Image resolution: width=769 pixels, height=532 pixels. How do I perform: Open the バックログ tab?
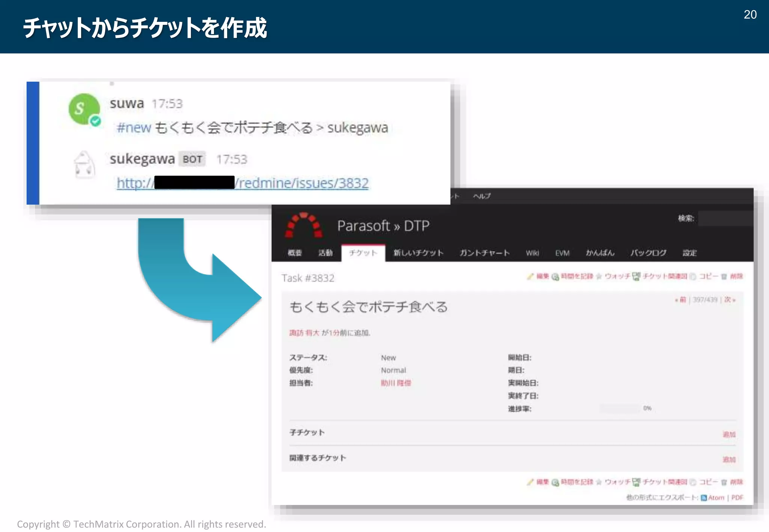click(x=648, y=253)
